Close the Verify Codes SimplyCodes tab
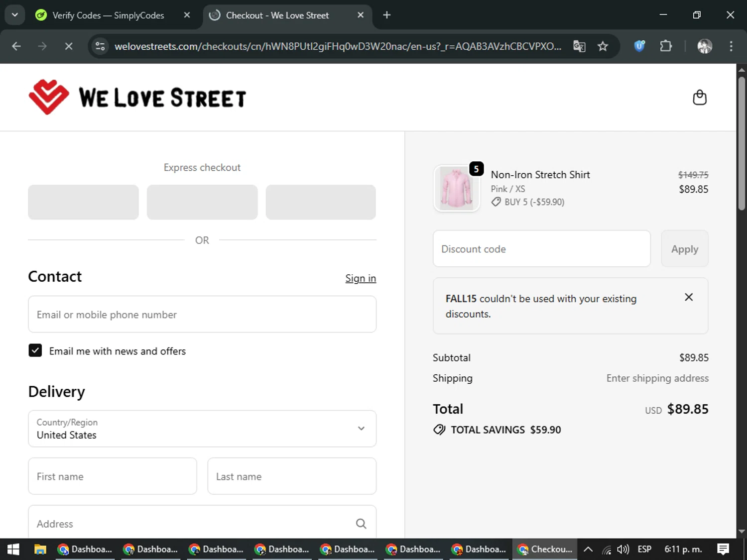The height and width of the screenshot is (560, 747). (187, 15)
